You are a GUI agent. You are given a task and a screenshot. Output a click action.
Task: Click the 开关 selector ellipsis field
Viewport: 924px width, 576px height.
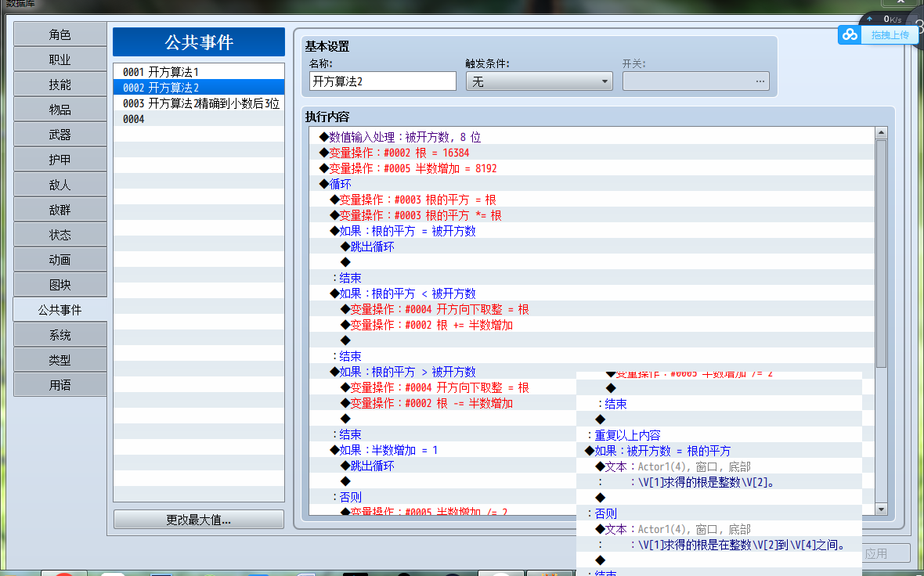pyautogui.click(x=696, y=81)
